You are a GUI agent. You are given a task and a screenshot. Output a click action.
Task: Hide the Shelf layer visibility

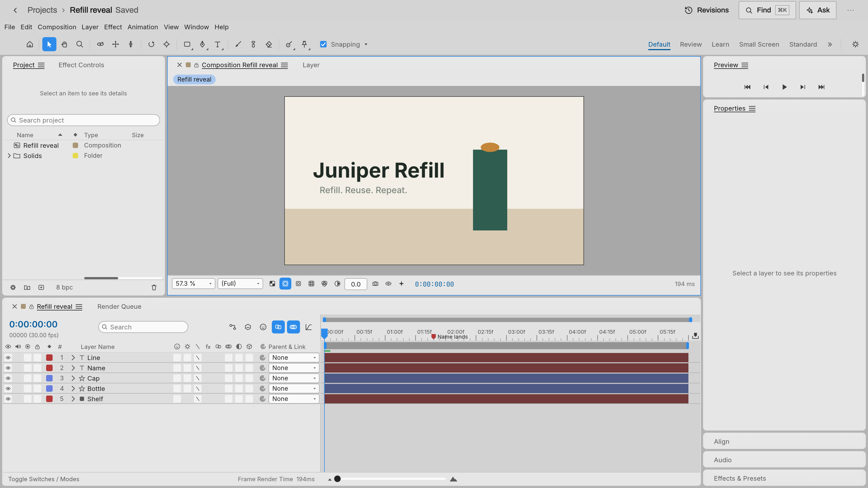coord(8,399)
